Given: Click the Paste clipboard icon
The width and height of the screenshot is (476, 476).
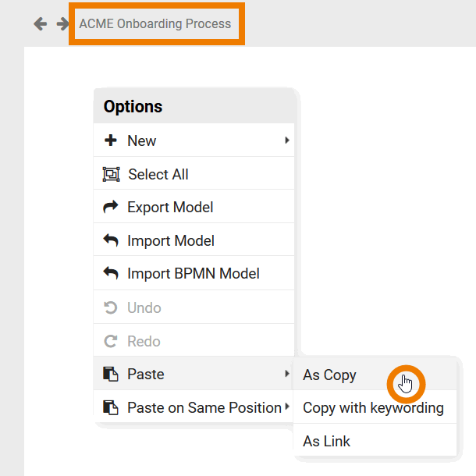Looking at the screenshot, I should [x=111, y=375].
